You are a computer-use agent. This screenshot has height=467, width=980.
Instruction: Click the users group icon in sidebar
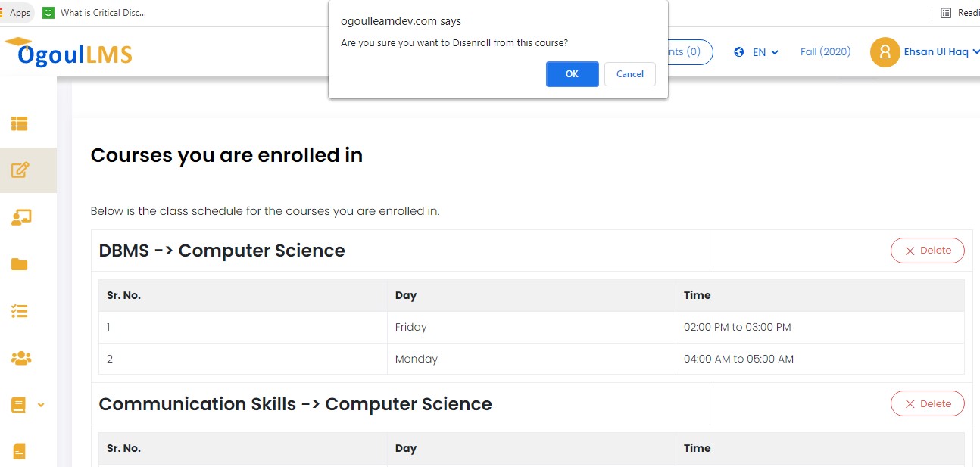point(20,358)
